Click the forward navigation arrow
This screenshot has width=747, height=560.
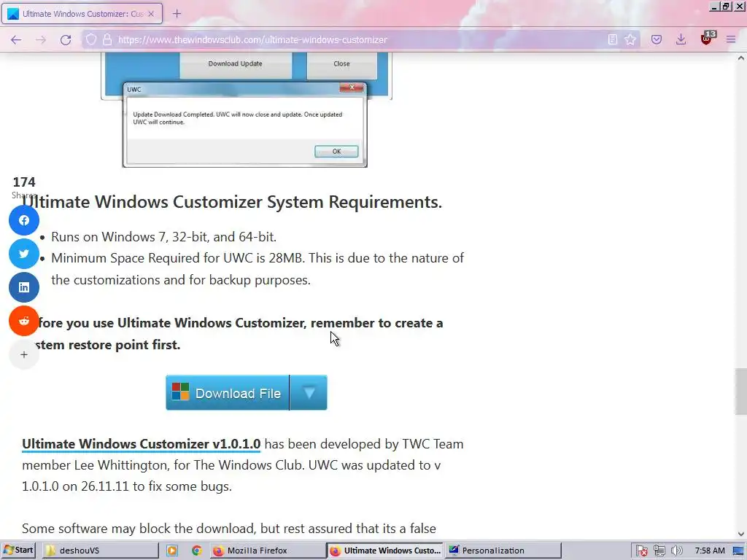click(41, 40)
